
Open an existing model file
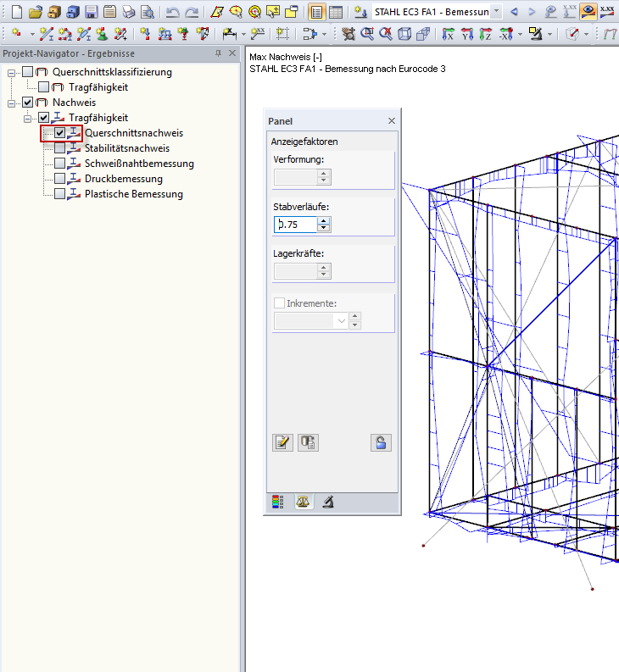pyautogui.click(x=35, y=12)
